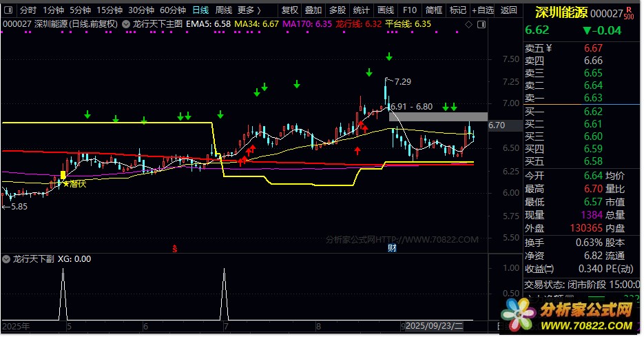Click the 返回 back button
The image size is (644, 337).
tap(509, 10)
